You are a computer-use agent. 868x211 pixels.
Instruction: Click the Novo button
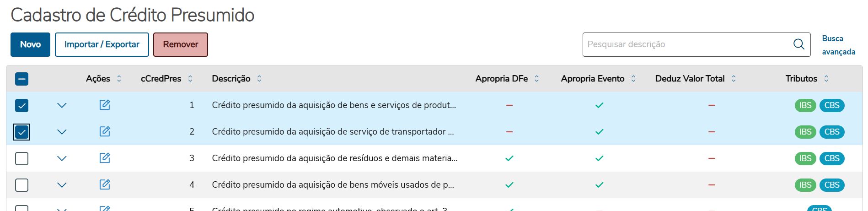[30, 44]
